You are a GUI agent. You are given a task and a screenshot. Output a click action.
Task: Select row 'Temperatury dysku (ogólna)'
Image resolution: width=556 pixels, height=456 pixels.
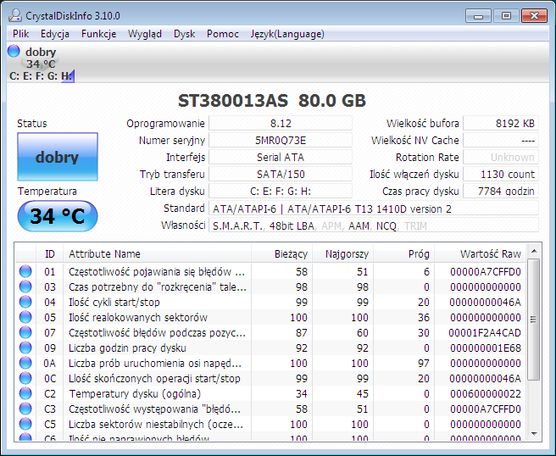[x=271, y=394]
